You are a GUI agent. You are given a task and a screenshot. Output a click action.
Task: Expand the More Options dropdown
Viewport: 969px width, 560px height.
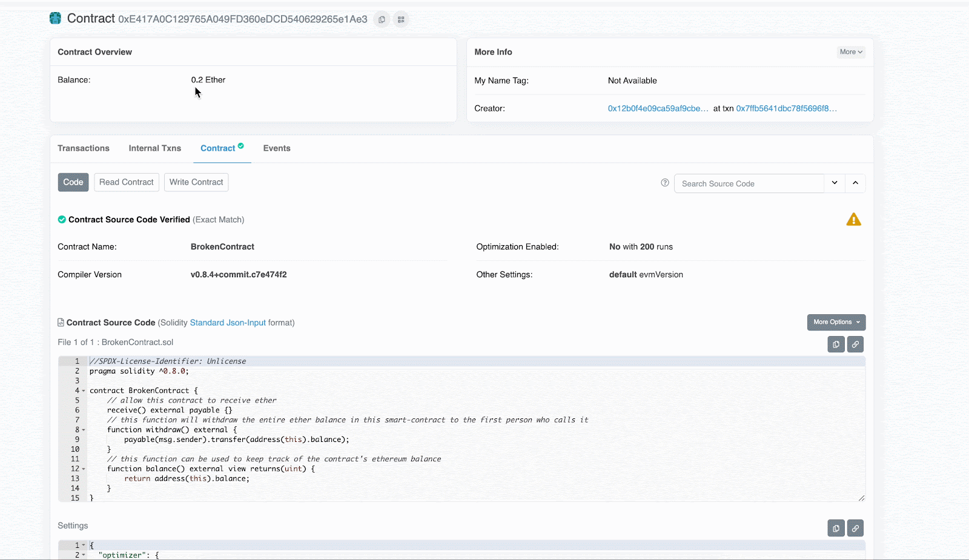click(x=836, y=322)
